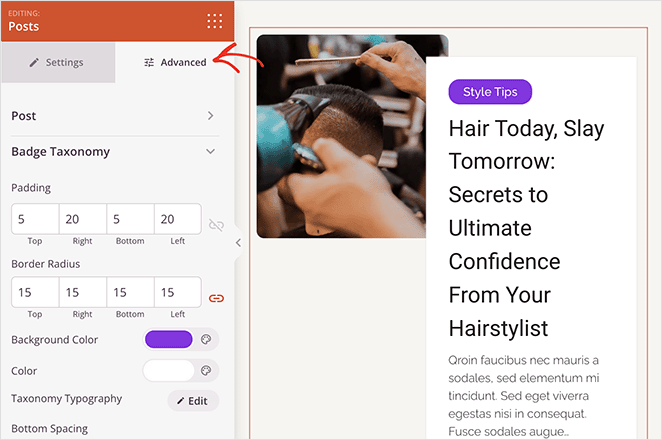The image size is (662, 440).
Task: Click the text Color palette picker icon
Action: click(207, 371)
